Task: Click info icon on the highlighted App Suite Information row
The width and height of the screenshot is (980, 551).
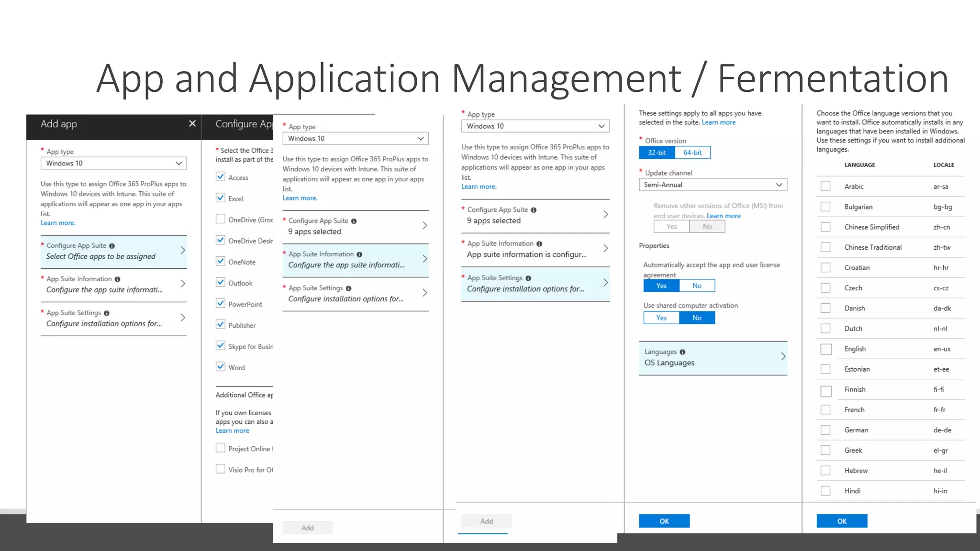Action: [359, 254]
